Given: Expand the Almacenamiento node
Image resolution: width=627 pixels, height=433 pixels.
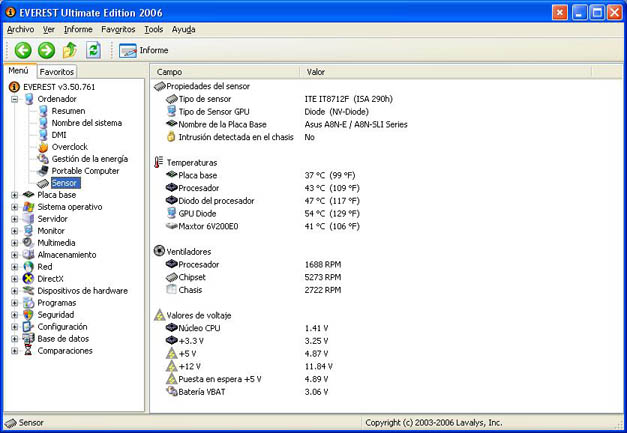Looking at the screenshot, I should [x=14, y=255].
